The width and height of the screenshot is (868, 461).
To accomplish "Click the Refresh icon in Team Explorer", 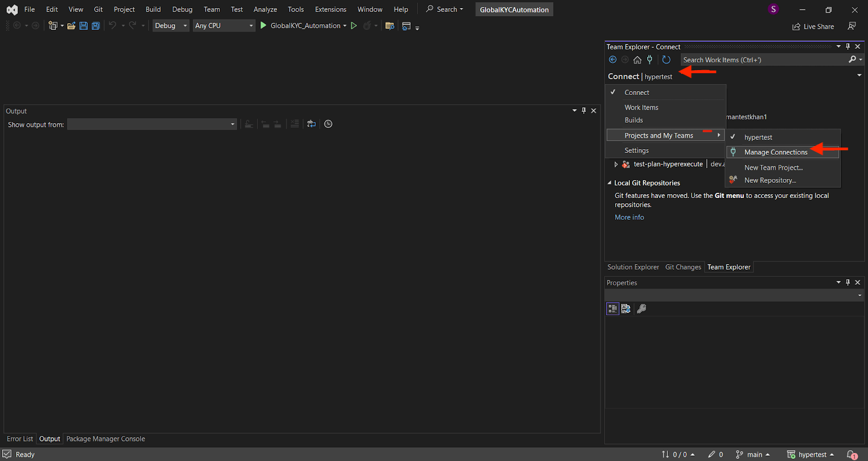I will 666,60.
